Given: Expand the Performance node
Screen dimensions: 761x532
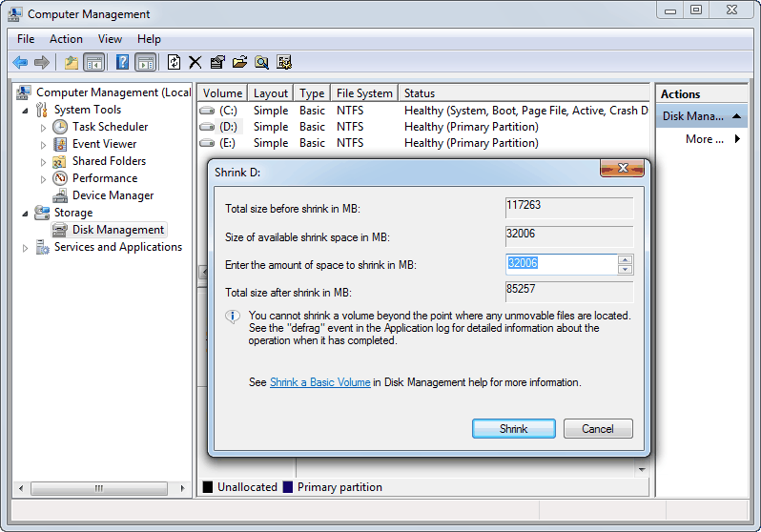Looking at the screenshot, I should tap(43, 179).
